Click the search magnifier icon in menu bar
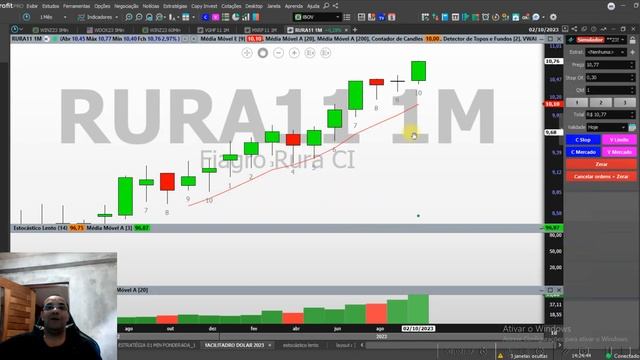 [326, 6]
